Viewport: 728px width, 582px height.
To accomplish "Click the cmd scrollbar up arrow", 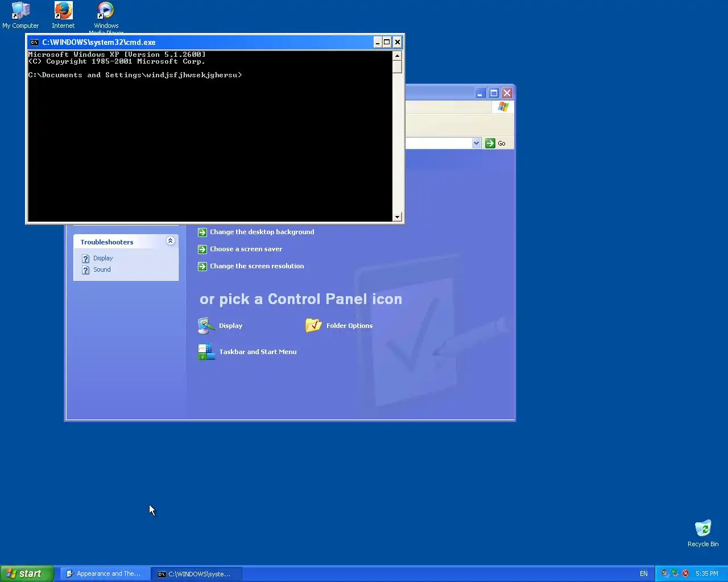I will (x=397, y=56).
